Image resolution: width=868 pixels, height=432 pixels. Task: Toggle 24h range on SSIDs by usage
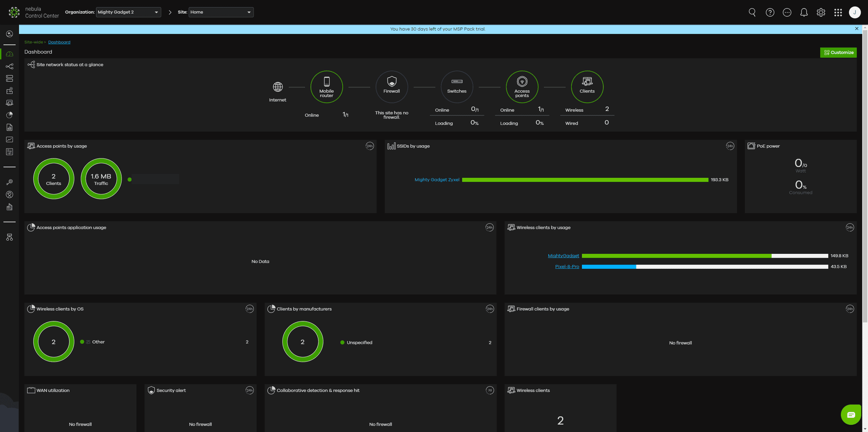click(730, 146)
